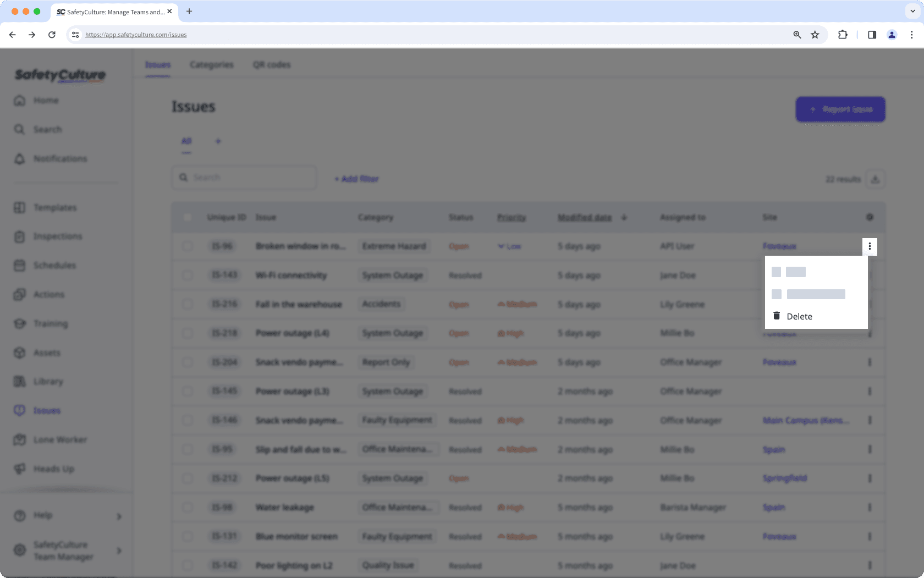The image size is (924, 578).
Task: Expand the Help submenu in sidebar
Action: point(119,516)
